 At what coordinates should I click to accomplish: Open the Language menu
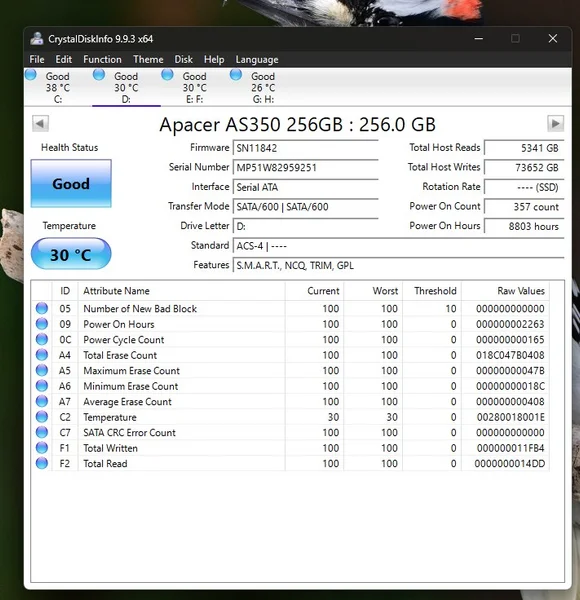point(257,60)
